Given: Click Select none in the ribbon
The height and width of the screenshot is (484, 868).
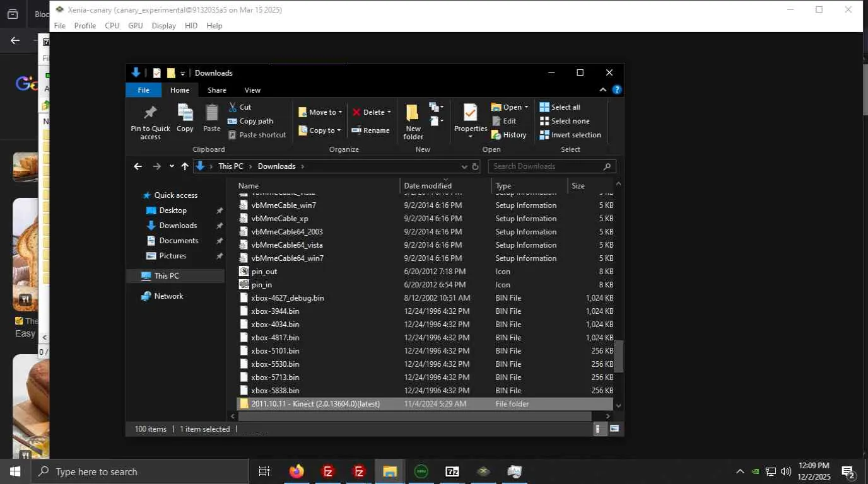Looking at the screenshot, I should pos(565,121).
